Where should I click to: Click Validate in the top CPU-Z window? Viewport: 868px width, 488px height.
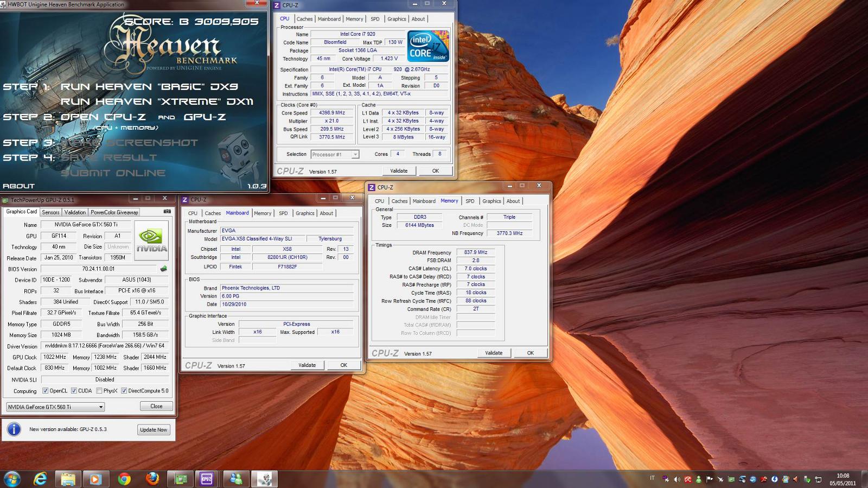coord(399,170)
